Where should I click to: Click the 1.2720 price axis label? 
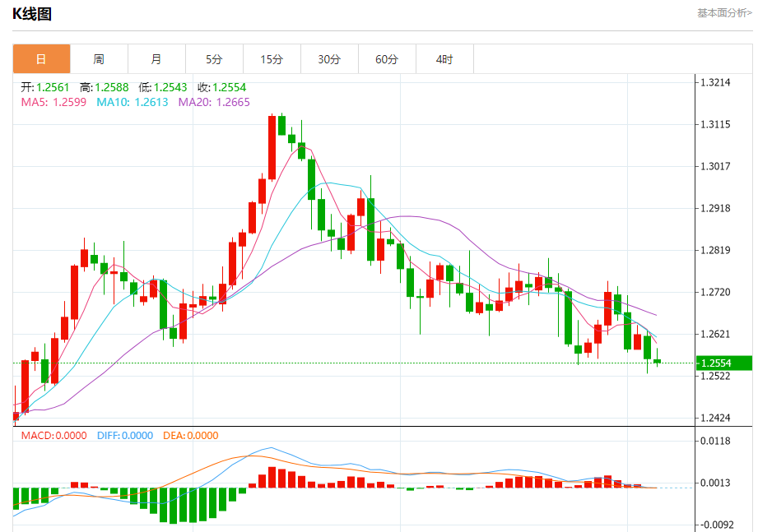pyautogui.click(x=715, y=292)
